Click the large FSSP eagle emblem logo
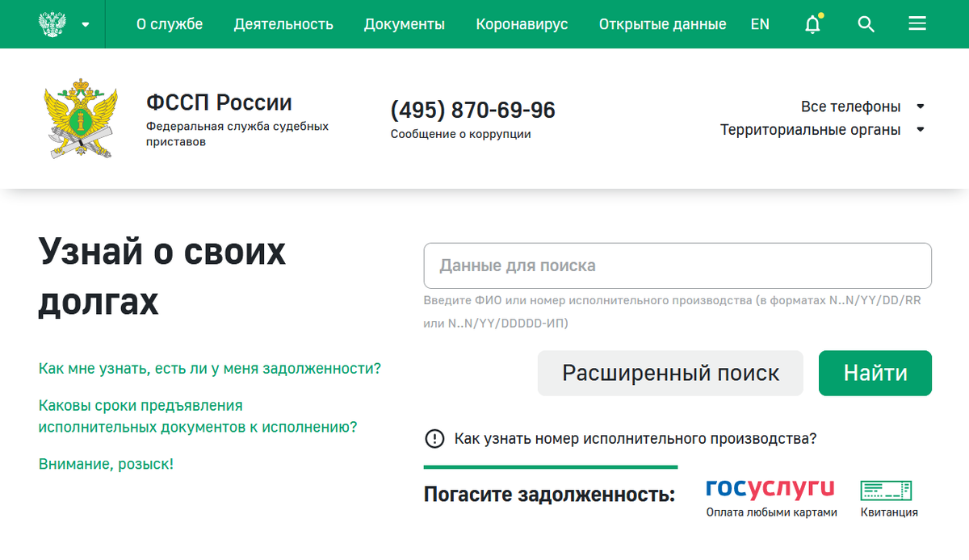Screen dimensions: 969x560 [x=81, y=119]
